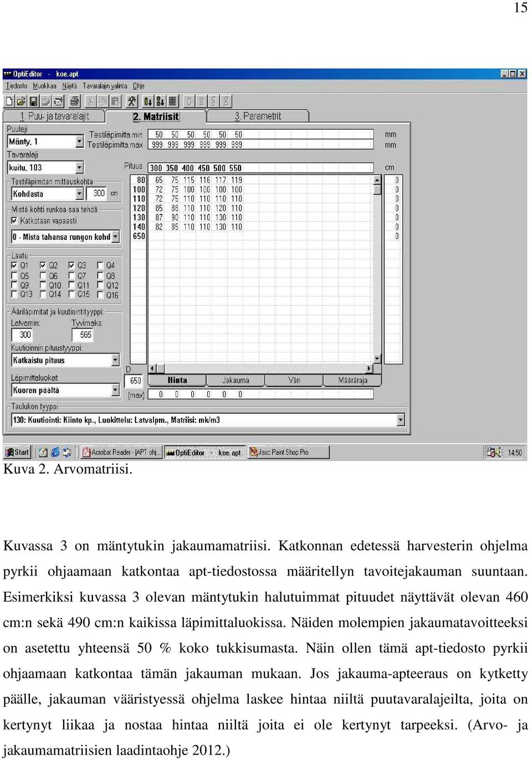The width and height of the screenshot is (532, 759).
Task: Enable the Q4 quality checkbox
Action: pyautogui.click(x=100, y=265)
